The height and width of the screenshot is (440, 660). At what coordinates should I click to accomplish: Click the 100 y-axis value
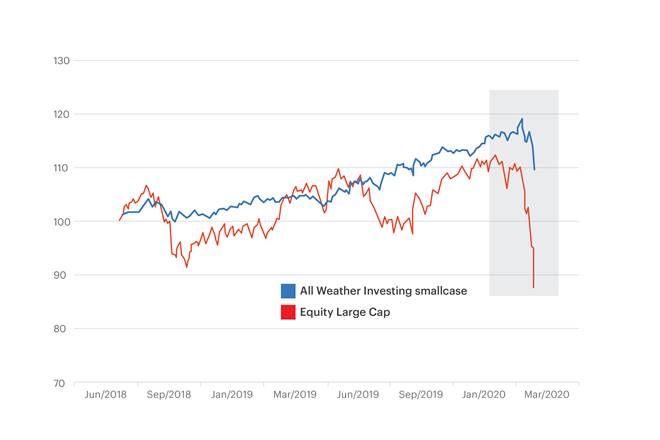60,222
